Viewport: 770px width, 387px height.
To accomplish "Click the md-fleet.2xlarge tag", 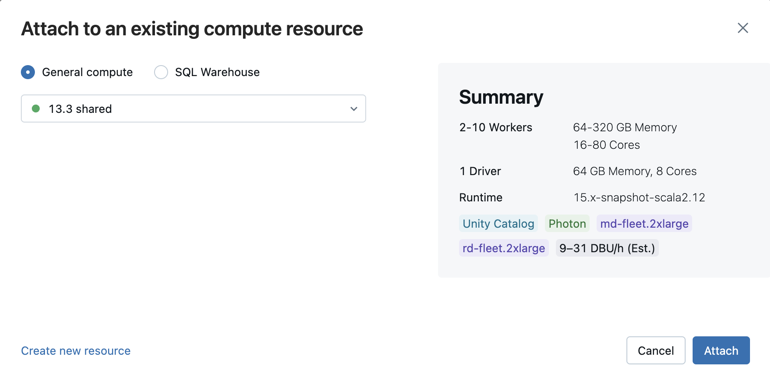I will click(644, 223).
